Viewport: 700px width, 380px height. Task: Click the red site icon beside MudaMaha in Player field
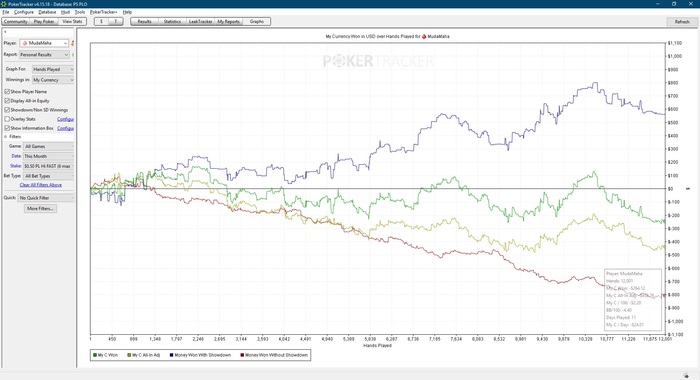25,43
